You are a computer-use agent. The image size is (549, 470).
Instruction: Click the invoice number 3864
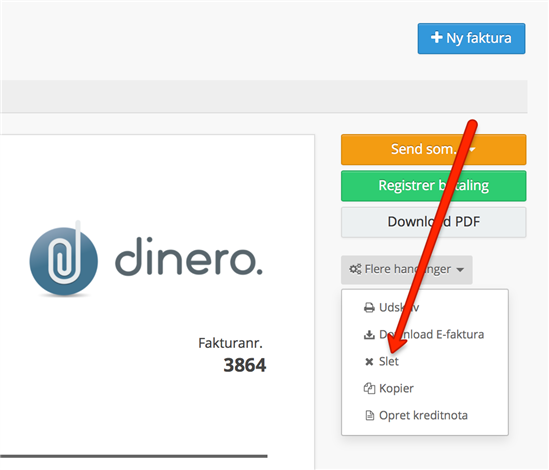[x=245, y=365]
